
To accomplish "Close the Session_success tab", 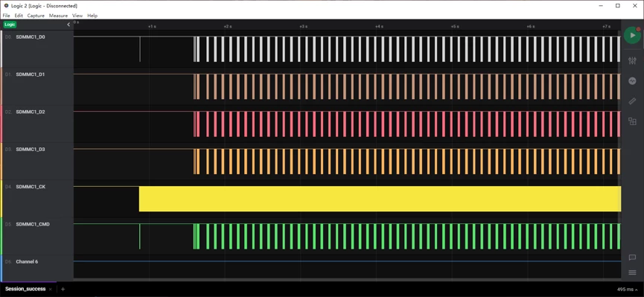I will [51, 290].
